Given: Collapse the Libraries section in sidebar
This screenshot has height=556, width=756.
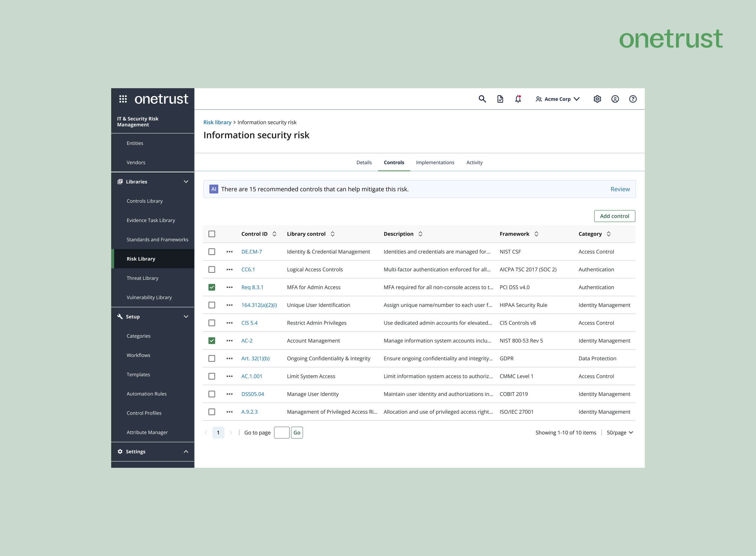Looking at the screenshot, I should 186,182.
